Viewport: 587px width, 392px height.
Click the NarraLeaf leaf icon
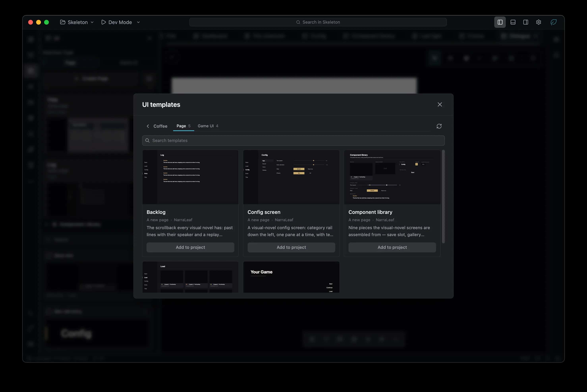[x=553, y=22]
